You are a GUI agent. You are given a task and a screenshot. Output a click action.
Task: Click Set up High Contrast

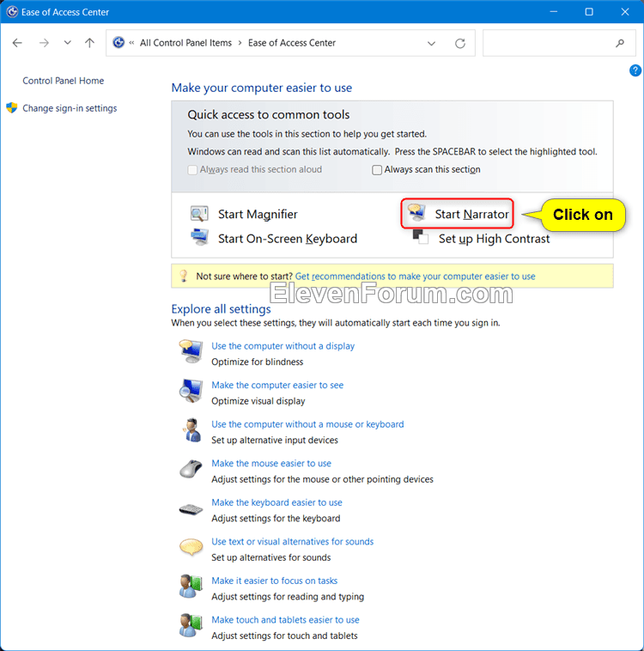[x=494, y=239]
